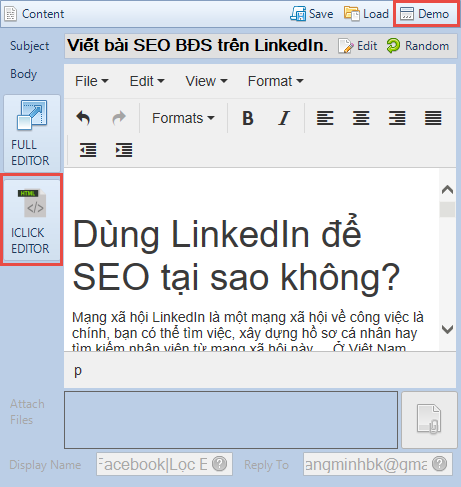Click the Undo arrow icon
Viewport: 461px width, 487px height.
[x=83, y=118]
